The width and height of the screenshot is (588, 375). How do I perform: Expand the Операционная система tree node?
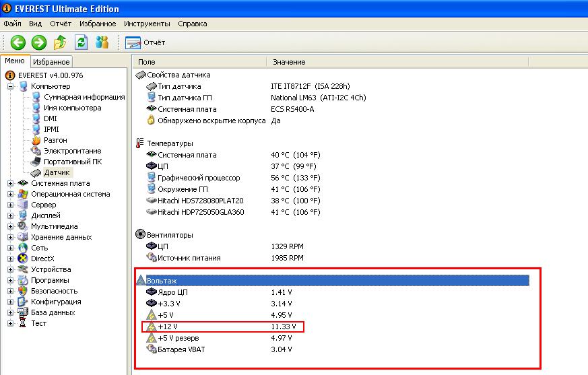click(x=11, y=195)
